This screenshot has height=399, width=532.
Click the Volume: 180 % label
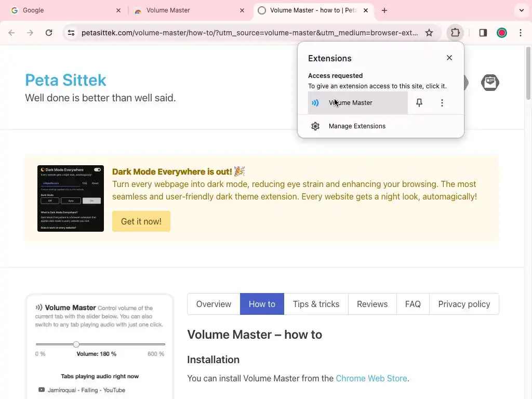[x=96, y=354]
